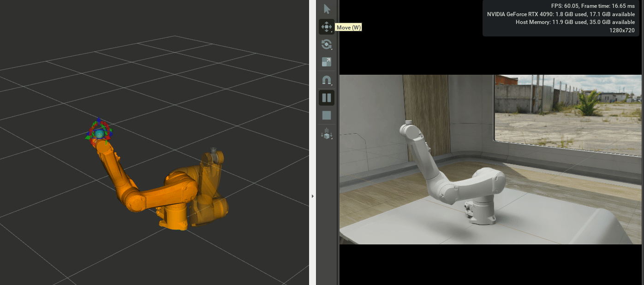Toggle the magnet snap icon
This screenshot has height=285, width=644.
327,80
